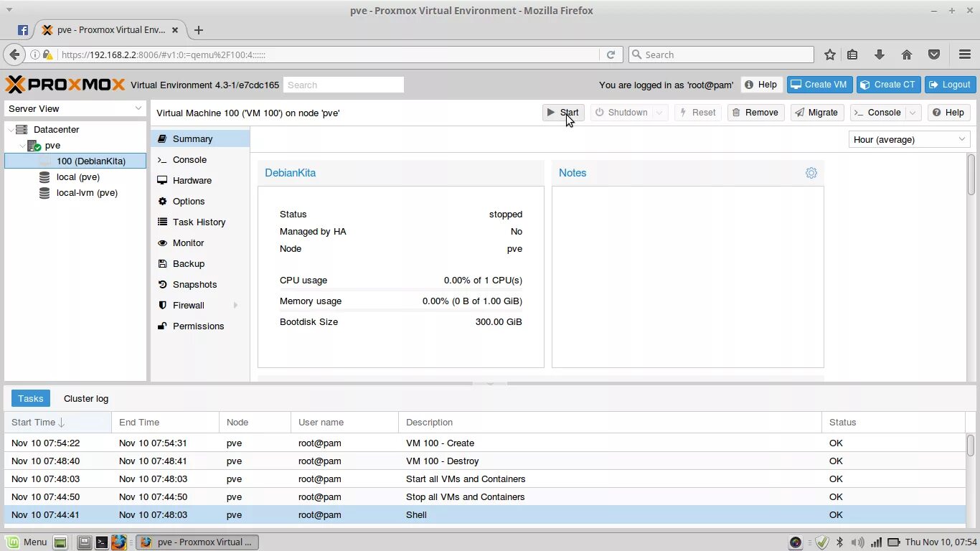This screenshot has width=980, height=551.
Task: Switch to the Cluster log tab
Action: tap(86, 398)
